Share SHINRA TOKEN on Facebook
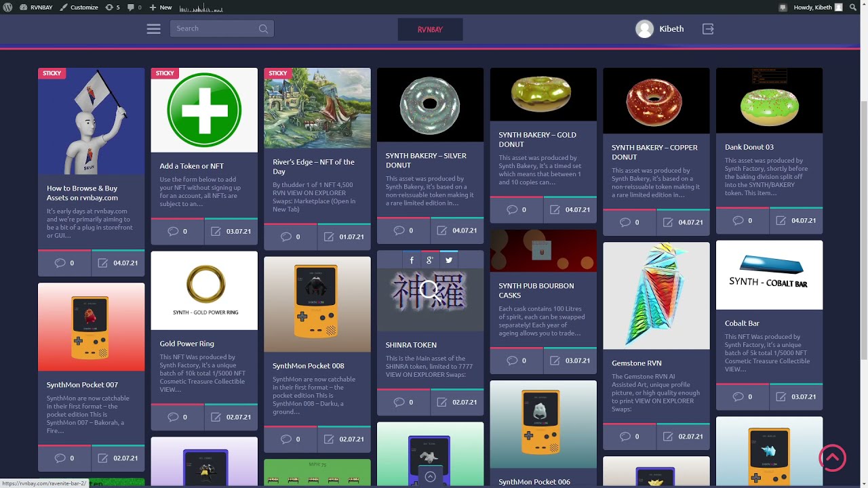Image resolution: width=868 pixels, height=488 pixels. (412, 260)
